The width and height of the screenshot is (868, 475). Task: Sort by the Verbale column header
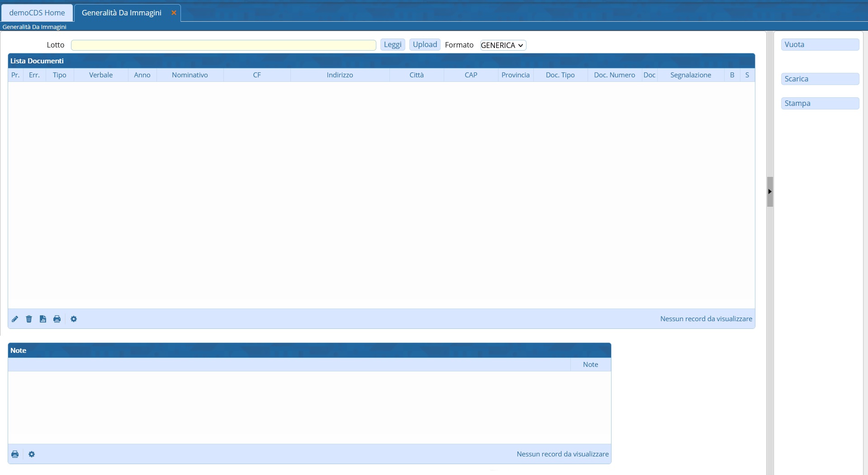(x=101, y=75)
